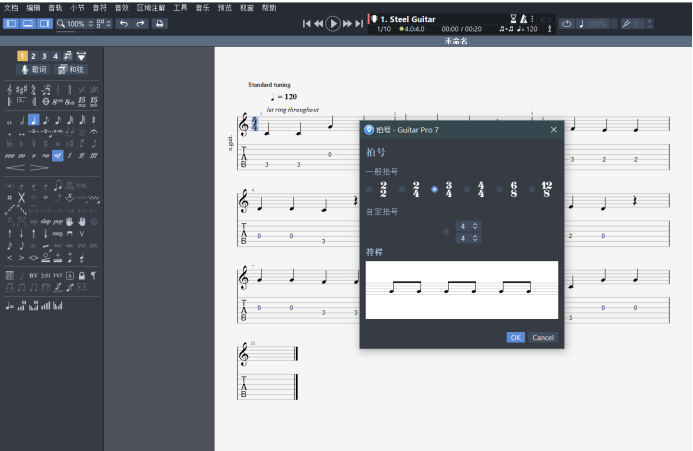Screen dimensions: 693x451
Task: Click the custom time signature denominator stepper
Action: click(x=468, y=238)
